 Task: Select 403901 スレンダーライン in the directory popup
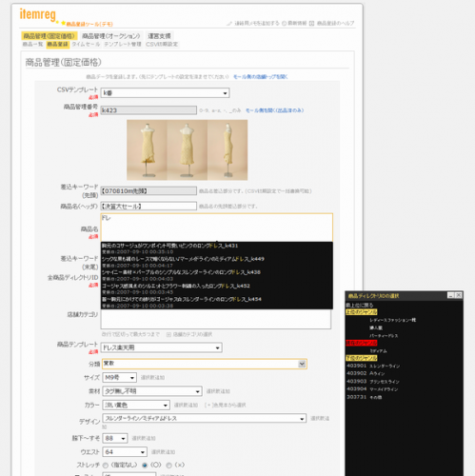373,367
